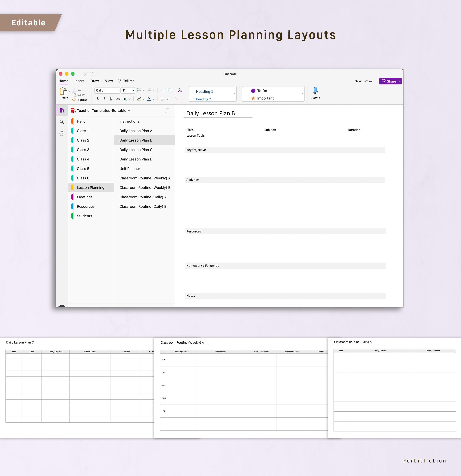The image size is (461, 476).
Task: Click the purple Share button
Action: (390, 81)
